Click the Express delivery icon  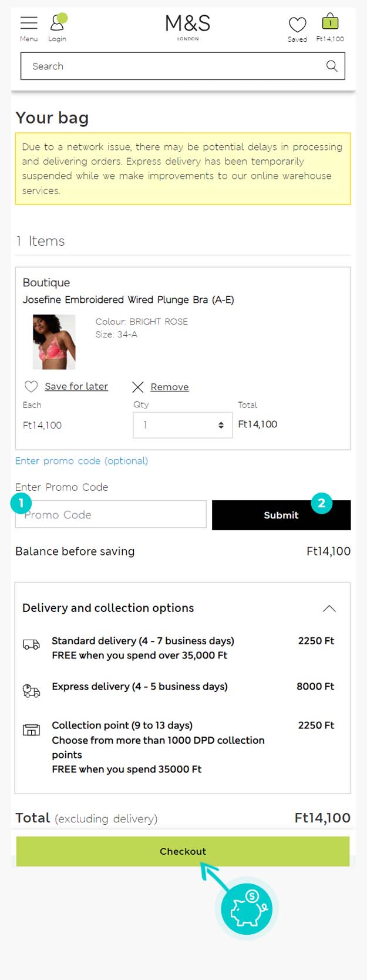[x=31, y=690]
